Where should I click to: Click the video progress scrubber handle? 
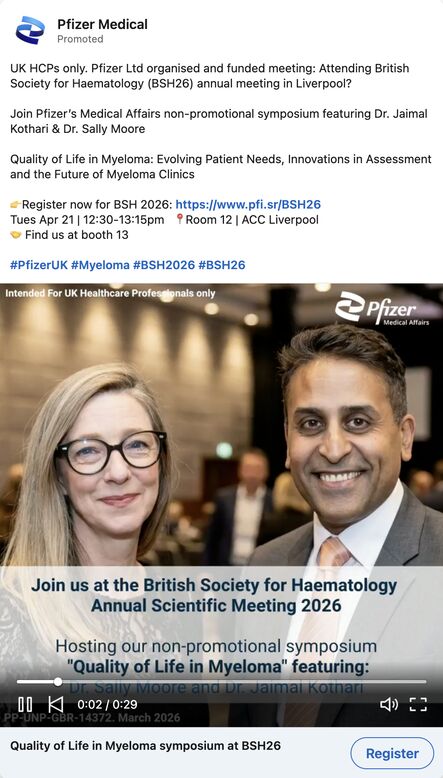click(x=58, y=682)
